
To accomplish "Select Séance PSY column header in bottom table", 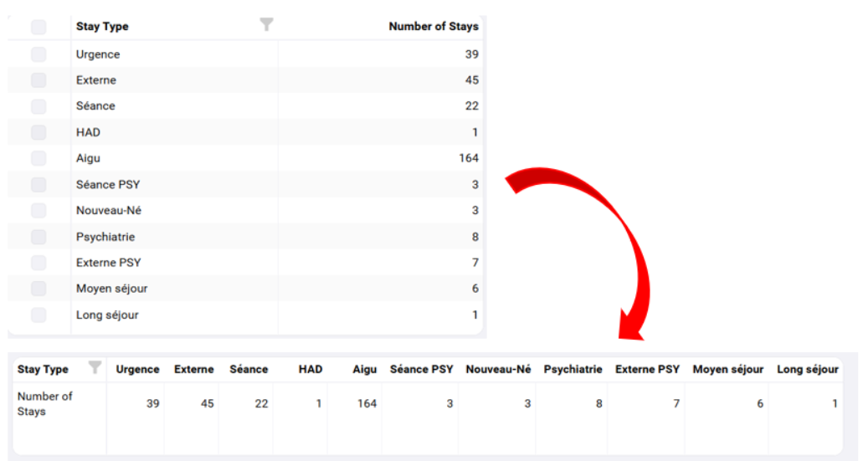I will pyautogui.click(x=421, y=369).
